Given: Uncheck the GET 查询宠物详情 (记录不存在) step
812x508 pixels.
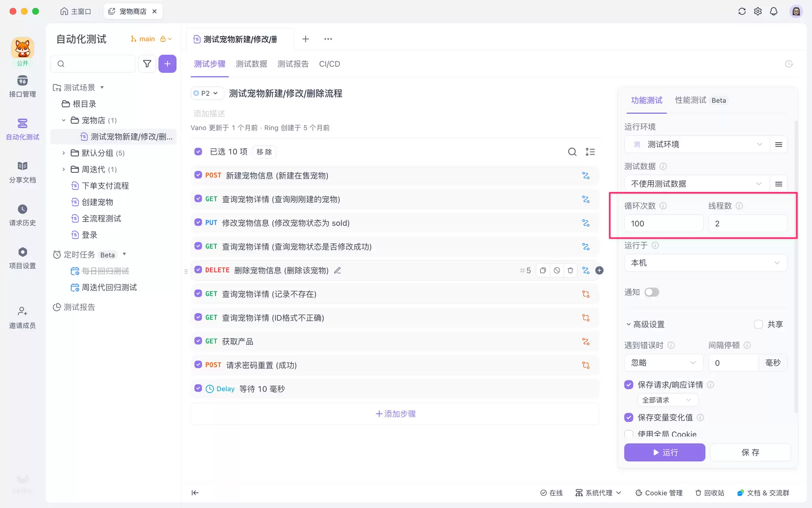Looking at the screenshot, I should coord(198,293).
